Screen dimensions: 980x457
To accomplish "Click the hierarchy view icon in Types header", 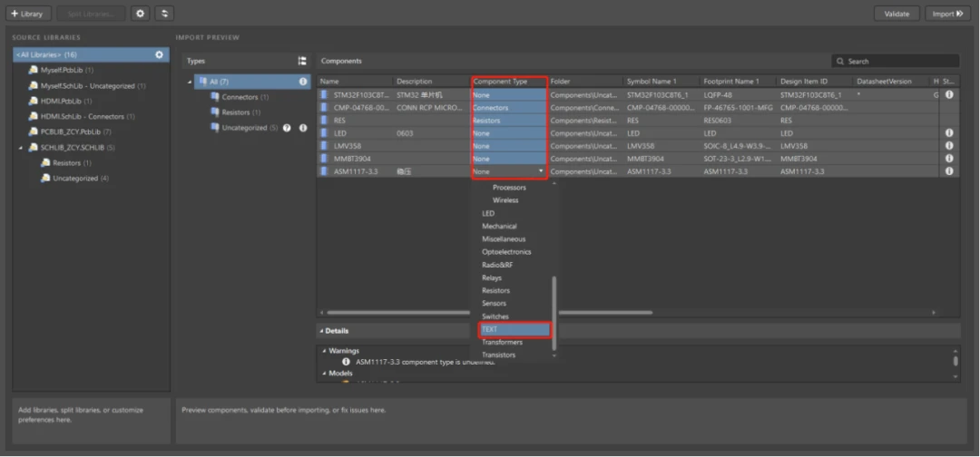I will [x=302, y=61].
